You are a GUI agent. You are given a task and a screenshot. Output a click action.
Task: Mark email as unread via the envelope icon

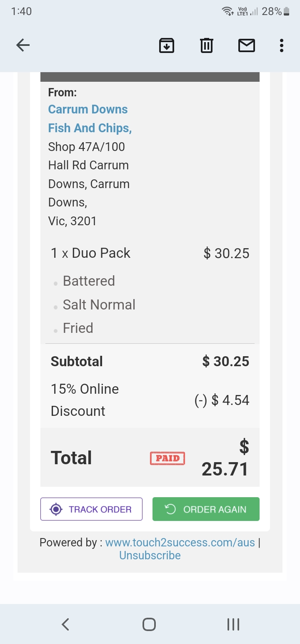click(246, 45)
